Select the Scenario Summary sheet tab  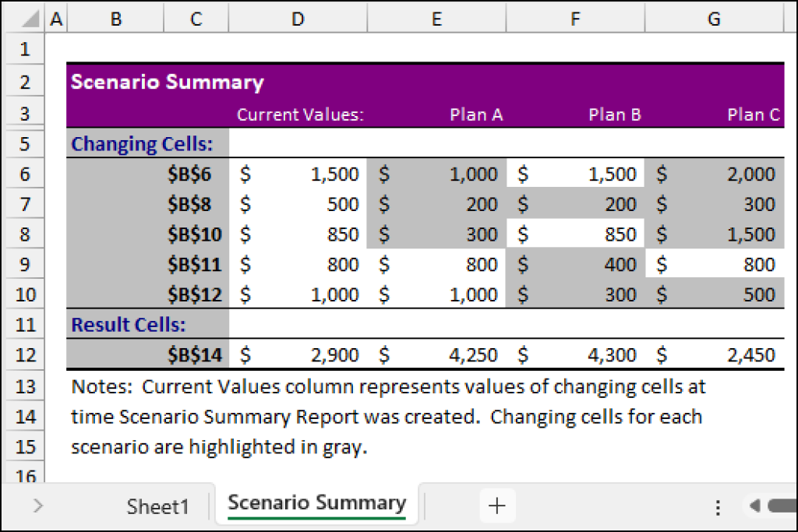(316, 503)
